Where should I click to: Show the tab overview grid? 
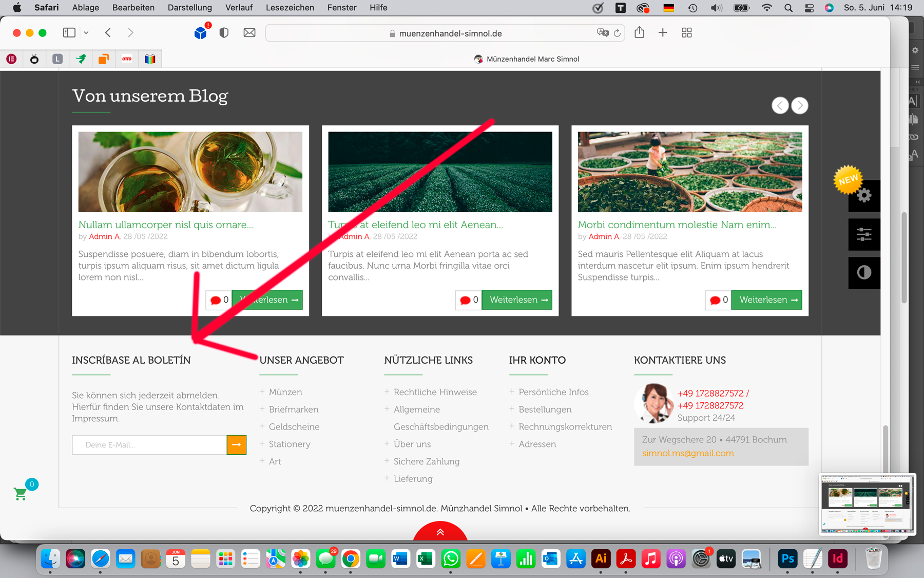coord(687,33)
